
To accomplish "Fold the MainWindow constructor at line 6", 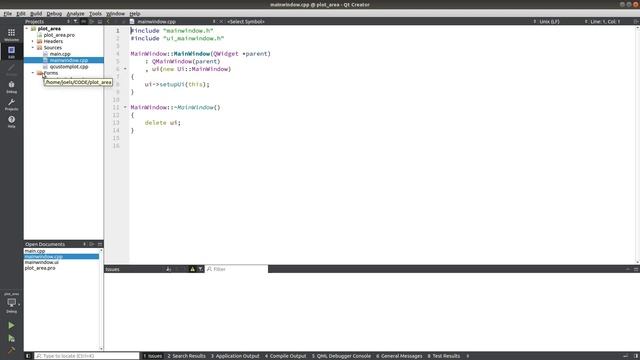I will (x=125, y=69).
